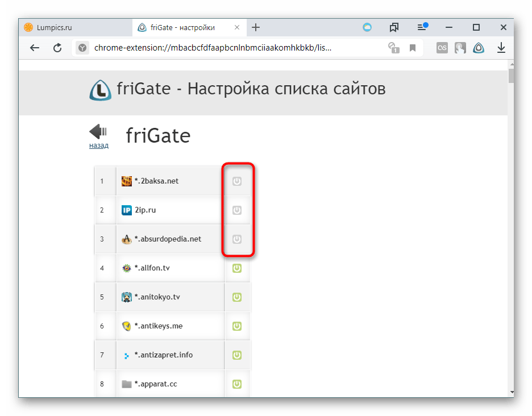Select the *.anitokyo.tv entry text
This screenshot has height=416, width=532.
tap(157, 297)
